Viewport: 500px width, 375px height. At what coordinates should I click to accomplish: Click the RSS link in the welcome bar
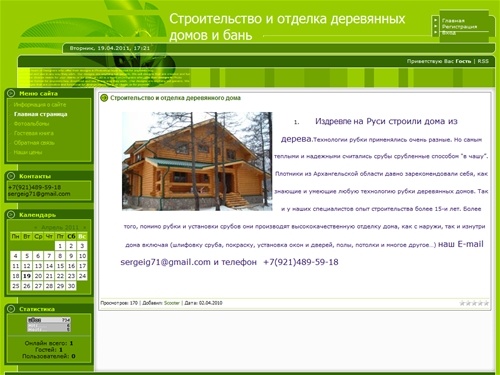click(483, 61)
